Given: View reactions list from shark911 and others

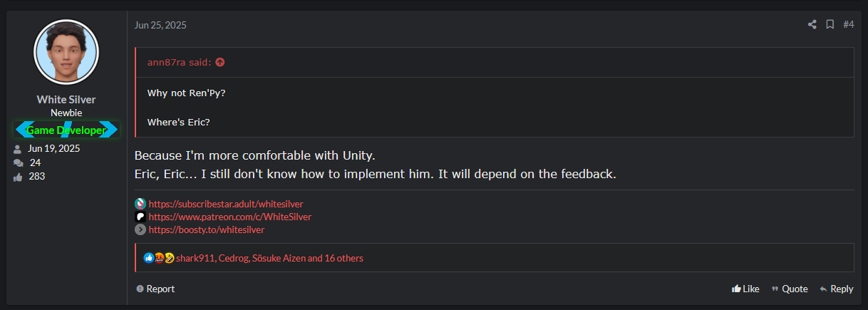Looking at the screenshot, I should (269, 258).
